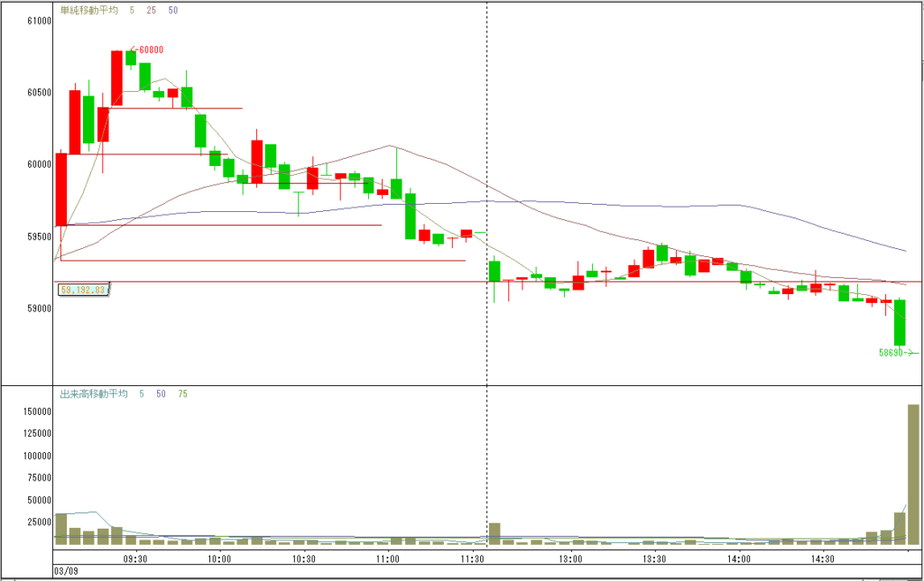
Task: Click the 10:00 time axis label
Action: tap(219, 558)
